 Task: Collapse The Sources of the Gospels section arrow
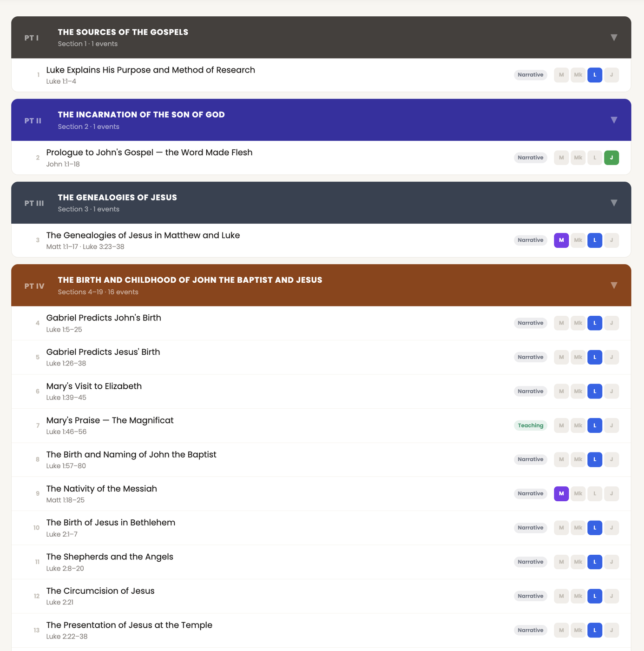click(x=614, y=38)
